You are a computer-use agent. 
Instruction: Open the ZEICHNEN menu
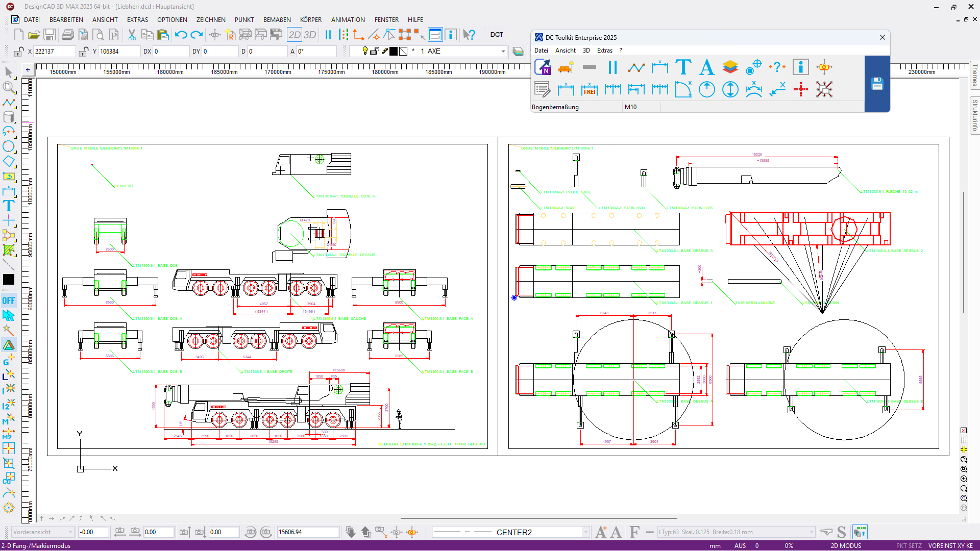tap(210, 19)
